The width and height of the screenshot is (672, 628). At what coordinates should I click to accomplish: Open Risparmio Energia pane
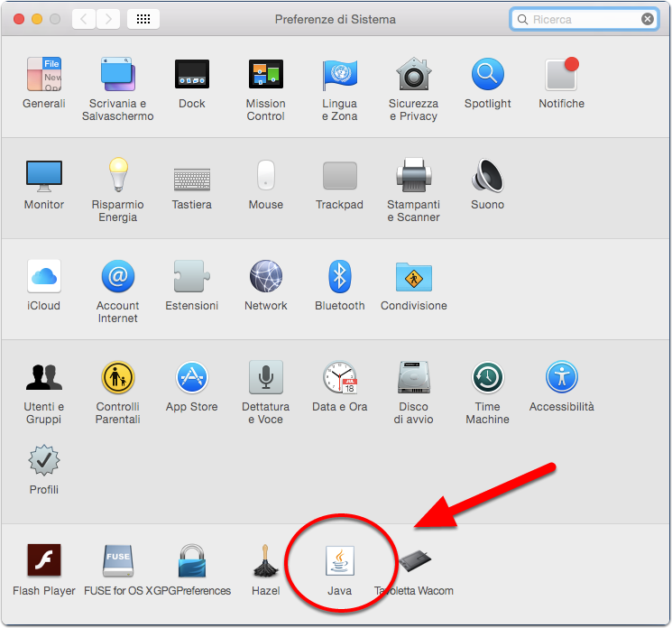coord(118,175)
